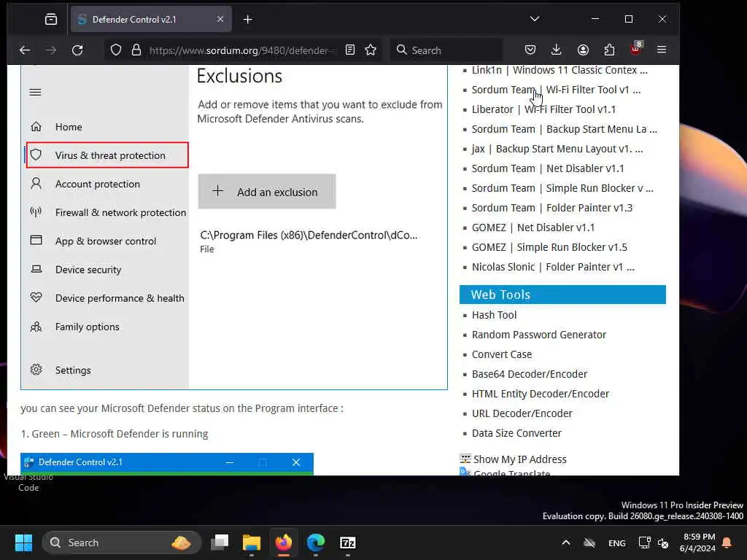This screenshot has width=747, height=560.
Task: Open Random Password Generator link
Action: (539, 335)
